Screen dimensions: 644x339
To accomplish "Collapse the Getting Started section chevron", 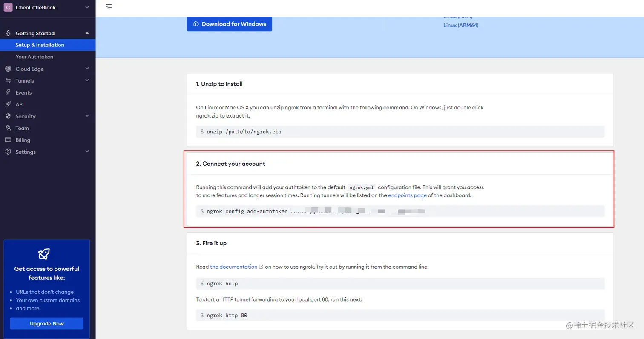I will (x=87, y=33).
